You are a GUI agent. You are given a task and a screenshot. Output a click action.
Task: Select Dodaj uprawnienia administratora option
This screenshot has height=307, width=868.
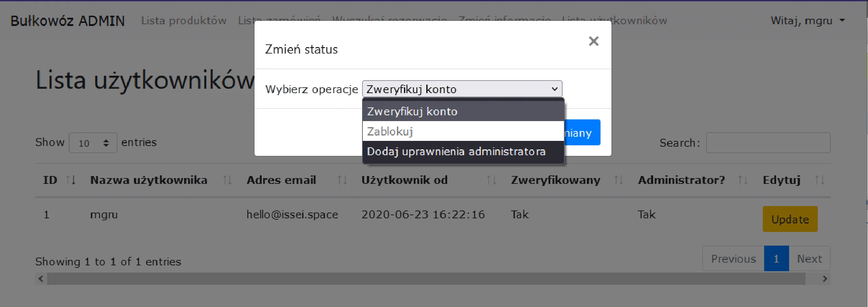[463, 151]
